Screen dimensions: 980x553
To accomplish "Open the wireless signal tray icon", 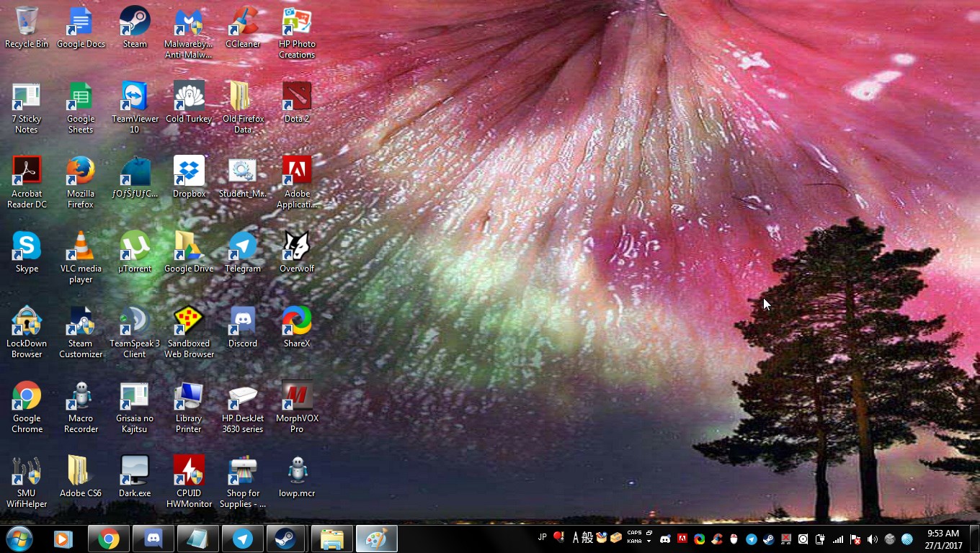I will (838, 539).
